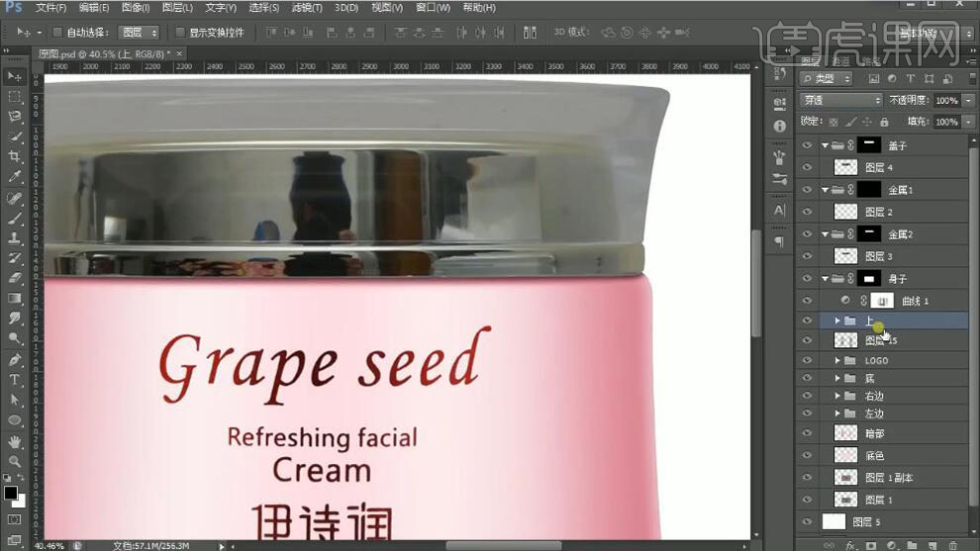Select the Clone Stamp tool
The height and width of the screenshot is (551, 980).
point(15,238)
